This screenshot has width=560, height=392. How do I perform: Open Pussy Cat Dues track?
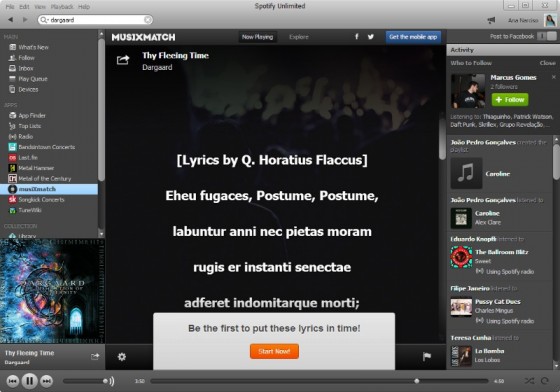tap(498, 302)
